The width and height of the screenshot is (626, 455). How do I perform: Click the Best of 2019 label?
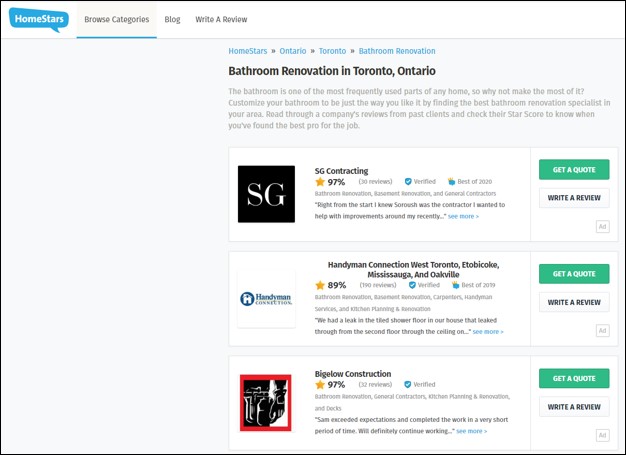[478, 285]
